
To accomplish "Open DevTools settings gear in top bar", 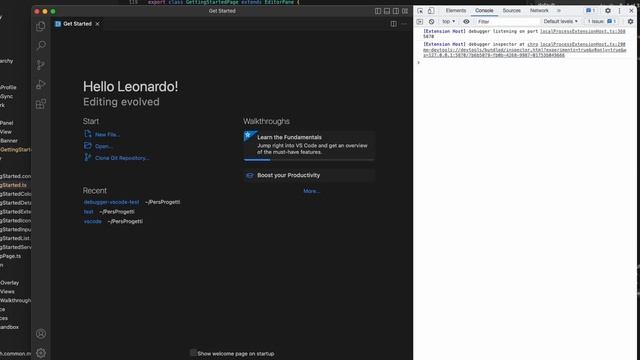I will (608, 11).
